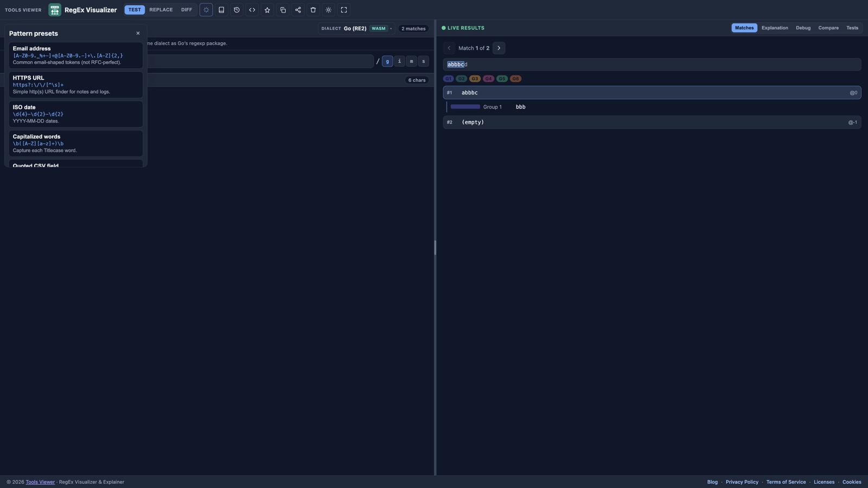Open the Tools Viewer footer link
This screenshot has width=868, height=488.
click(x=40, y=482)
